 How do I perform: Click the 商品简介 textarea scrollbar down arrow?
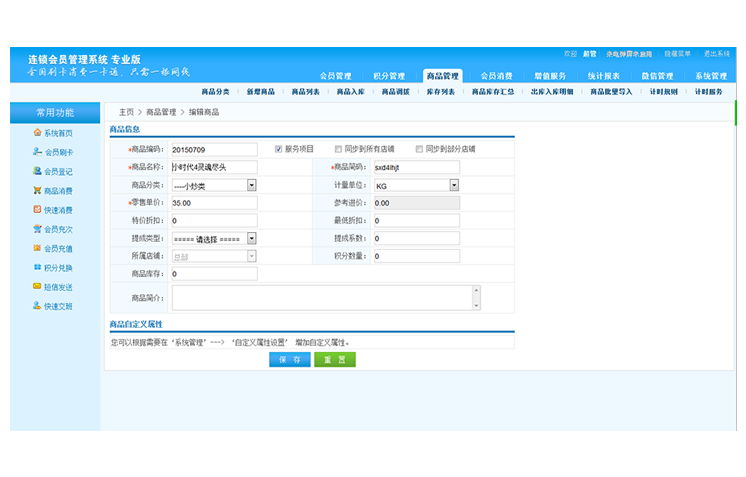[x=476, y=304]
